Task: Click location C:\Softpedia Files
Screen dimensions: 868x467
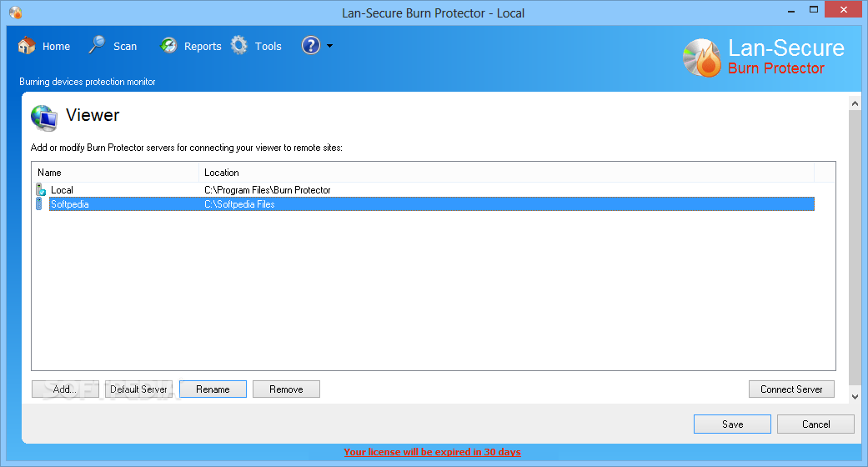Action: 239,204
